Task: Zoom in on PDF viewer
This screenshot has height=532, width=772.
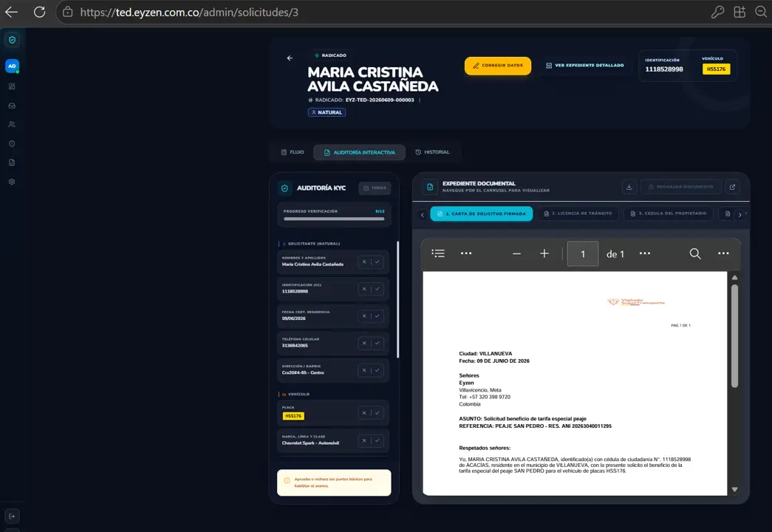Action: coord(544,253)
